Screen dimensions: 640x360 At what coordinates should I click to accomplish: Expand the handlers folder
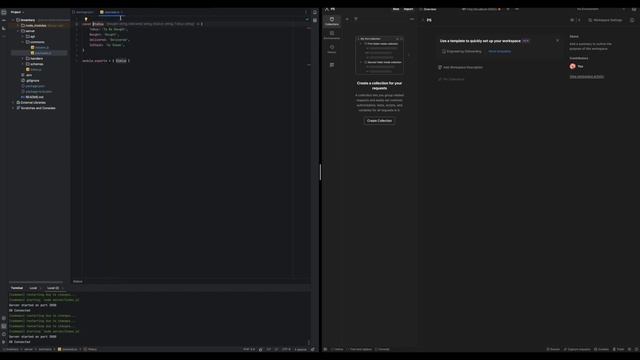[23, 58]
